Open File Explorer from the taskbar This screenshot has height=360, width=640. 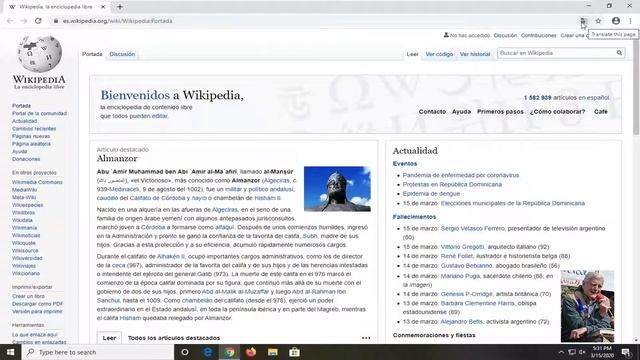click(x=273, y=352)
